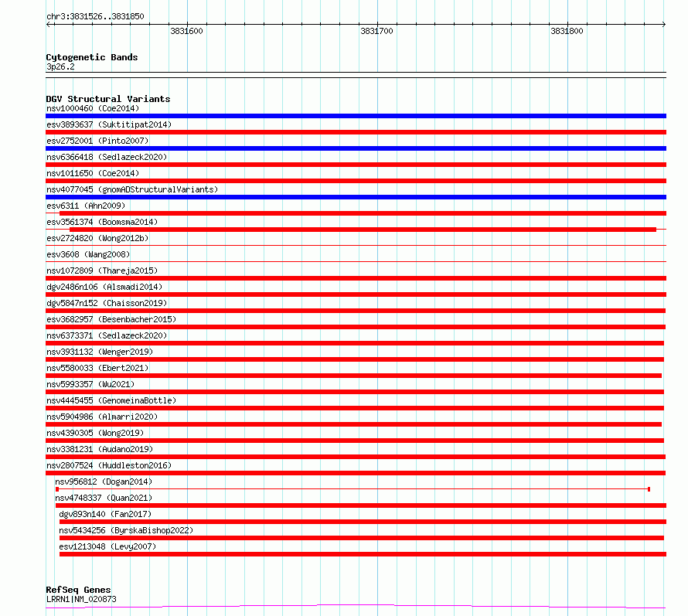This screenshot has width=688, height=616.
Task: Open nsv3931132 (Wenger2019) label
Action: tap(100, 352)
